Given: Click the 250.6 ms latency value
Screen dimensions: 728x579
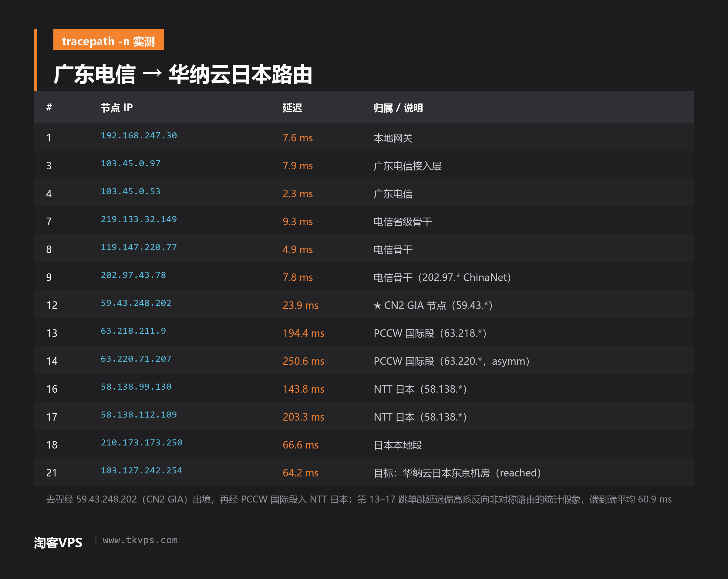Looking at the screenshot, I should pyautogui.click(x=303, y=361).
